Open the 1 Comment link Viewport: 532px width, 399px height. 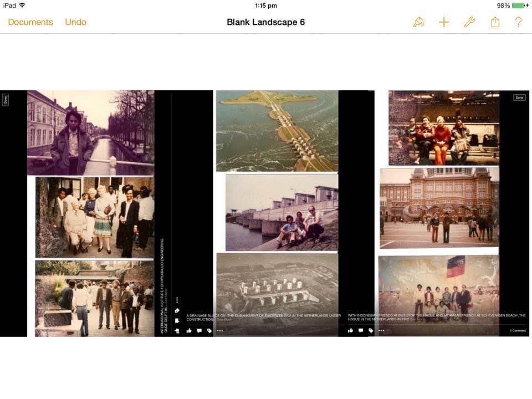(518, 331)
